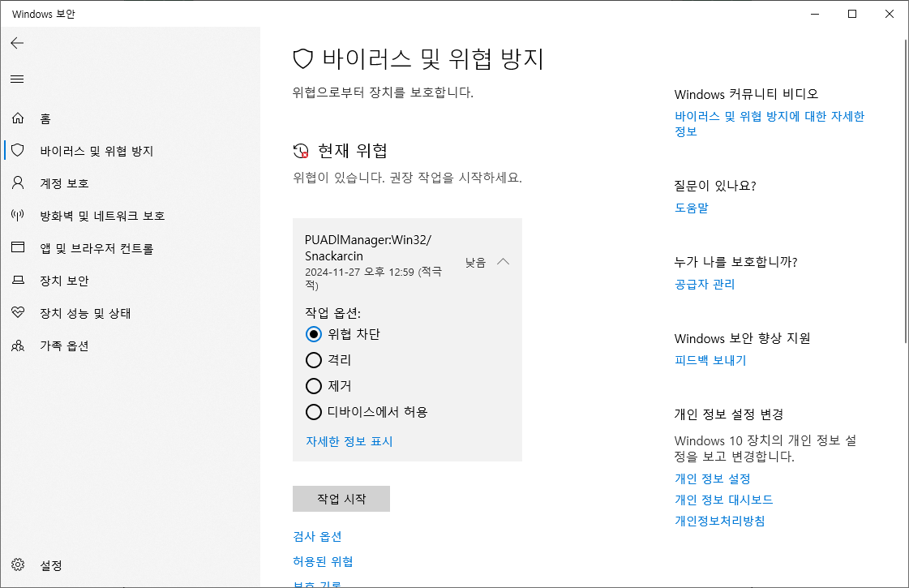Go to 홈 in sidebar
Image resolution: width=909 pixels, height=588 pixels.
(45, 119)
